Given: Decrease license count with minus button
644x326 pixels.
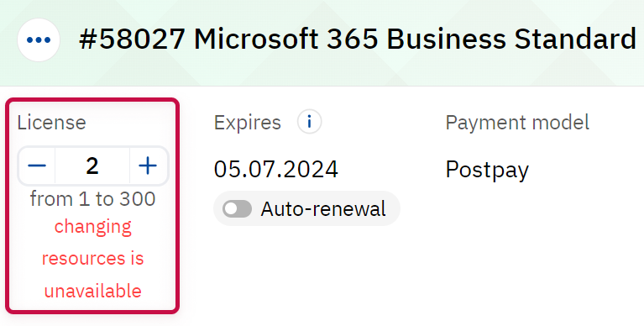Looking at the screenshot, I should click(x=37, y=166).
